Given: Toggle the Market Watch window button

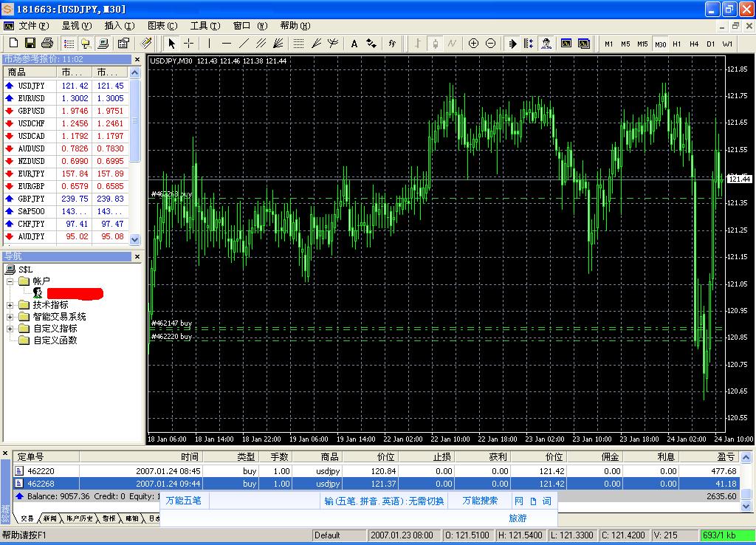Looking at the screenshot, I should pos(69,44).
